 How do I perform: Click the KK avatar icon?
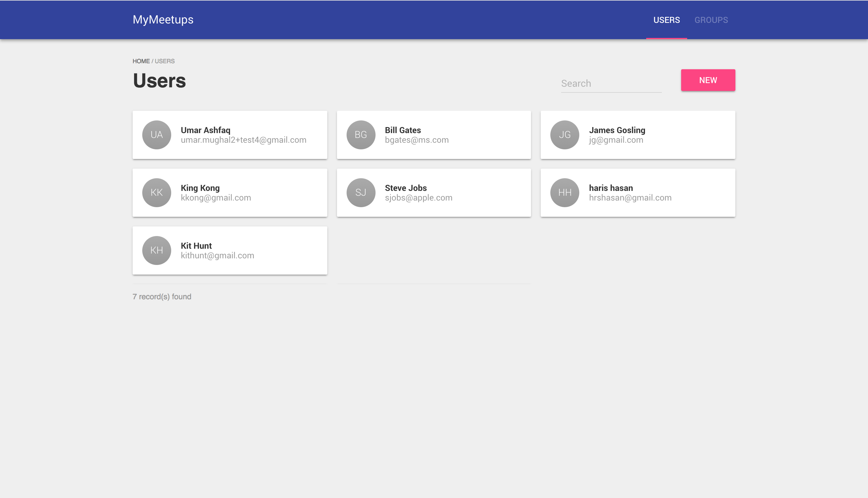156,193
